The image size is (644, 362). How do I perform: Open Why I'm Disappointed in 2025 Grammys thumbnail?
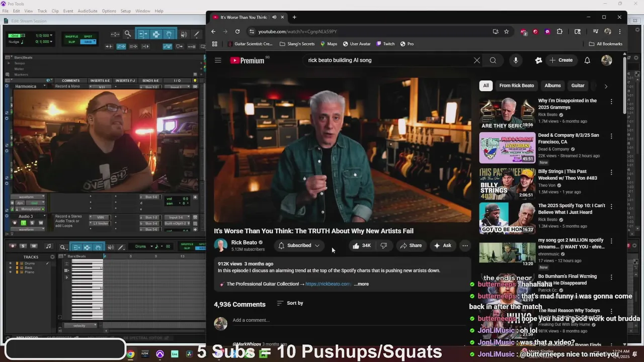[x=507, y=114]
